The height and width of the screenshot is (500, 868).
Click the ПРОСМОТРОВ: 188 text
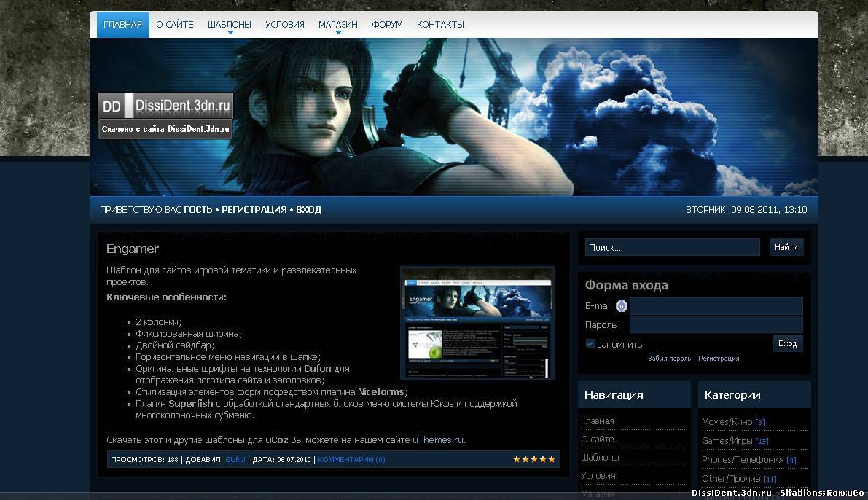pos(144,460)
